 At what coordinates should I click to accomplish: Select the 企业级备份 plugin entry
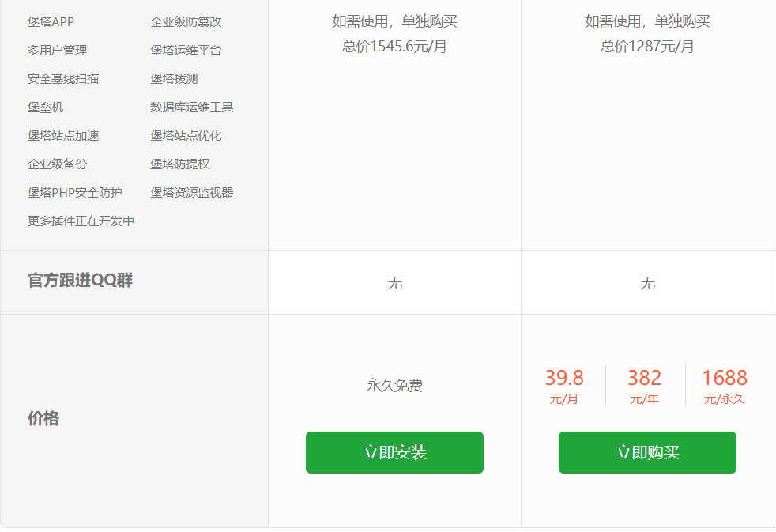pyautogui.click(x=57, y=164)
